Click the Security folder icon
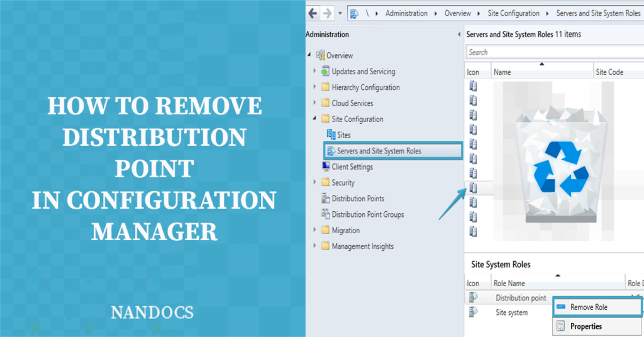 tap(325, 182)
